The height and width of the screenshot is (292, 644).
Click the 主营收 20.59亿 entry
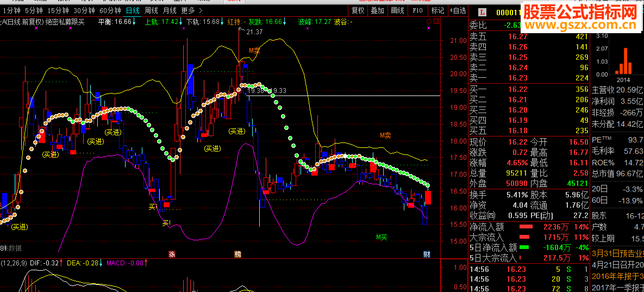(617, 90)
